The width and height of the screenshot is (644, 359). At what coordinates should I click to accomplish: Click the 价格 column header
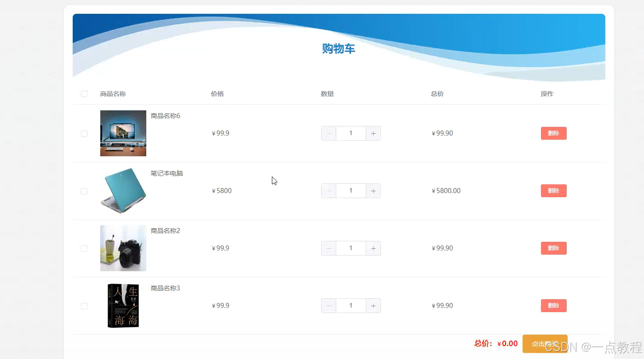point(217,94)
